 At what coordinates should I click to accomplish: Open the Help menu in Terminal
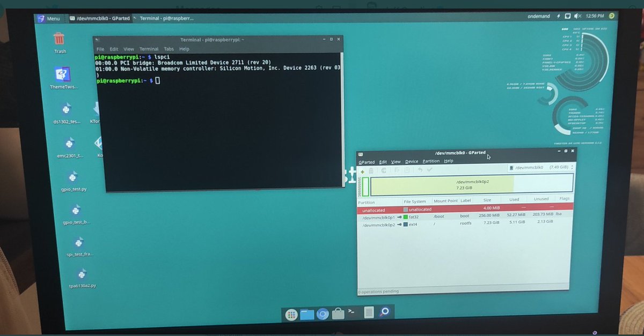184,49
